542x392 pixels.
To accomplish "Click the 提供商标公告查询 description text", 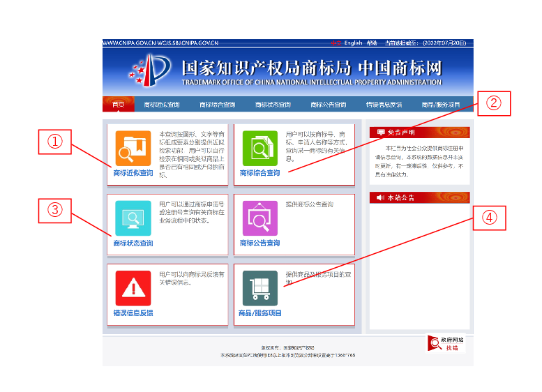I will click(310, 204).
